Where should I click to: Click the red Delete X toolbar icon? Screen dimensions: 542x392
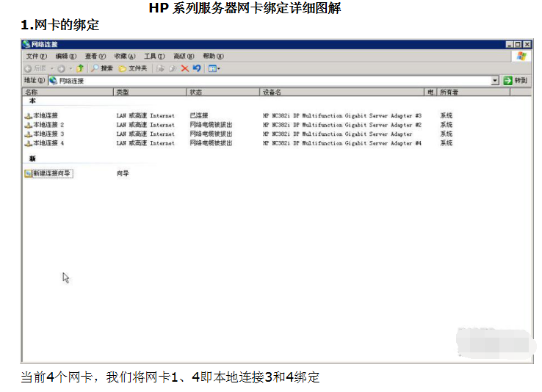185,68
